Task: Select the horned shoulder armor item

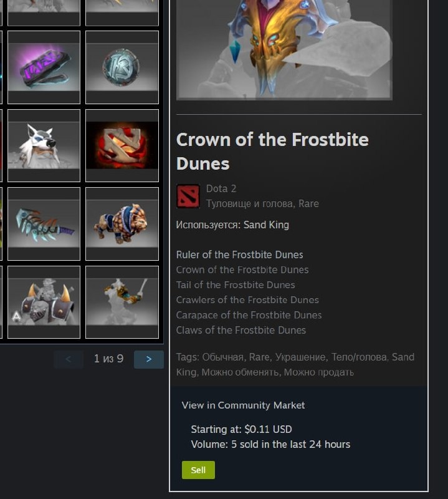Action: click(44, 302)
